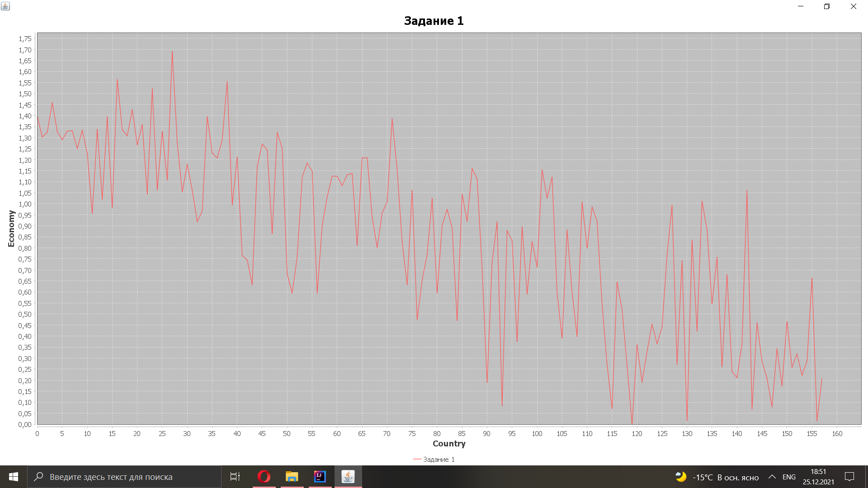
Task: Open the Windows Start menu
Action: [14, 477]
